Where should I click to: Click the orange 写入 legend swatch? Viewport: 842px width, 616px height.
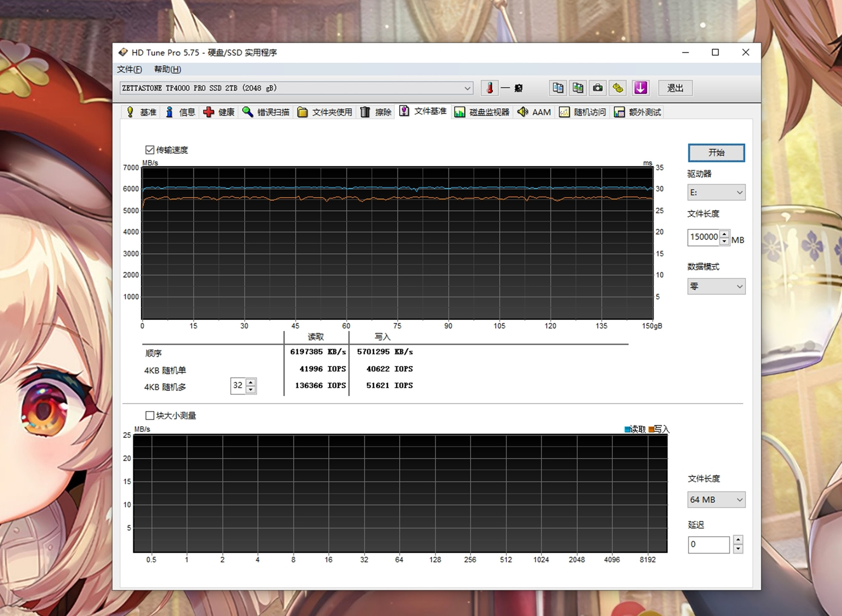(651, 429)
